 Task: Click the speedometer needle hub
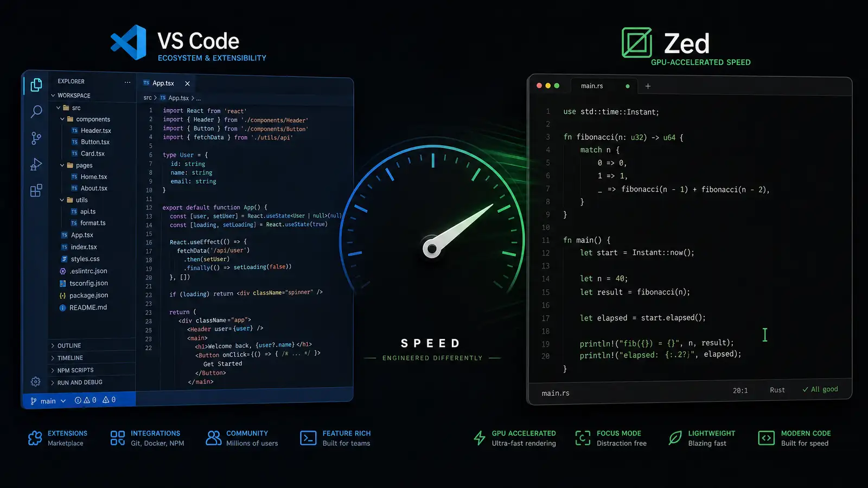(432, 249)
